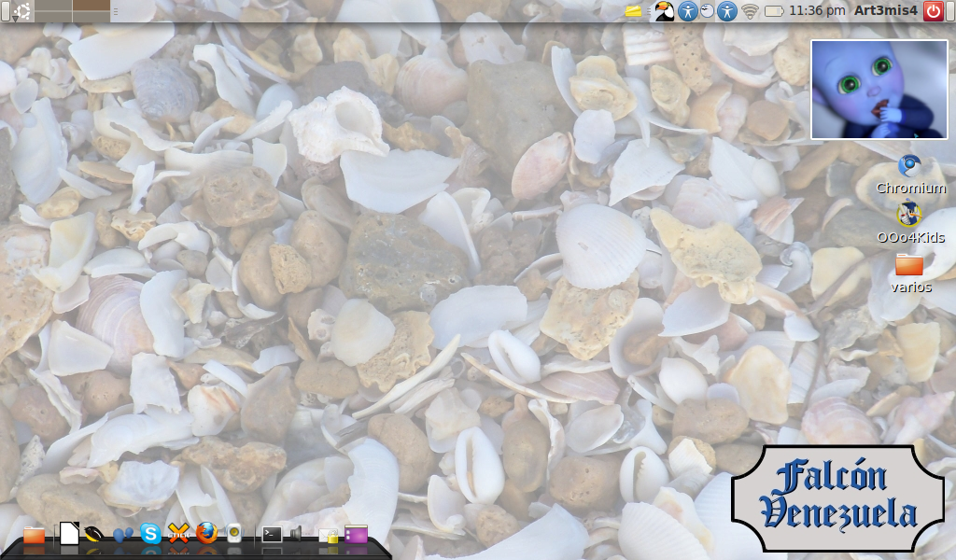This screenshot has height=560, width=956.
Task: Open the battery status indicator
Action: 774,11
